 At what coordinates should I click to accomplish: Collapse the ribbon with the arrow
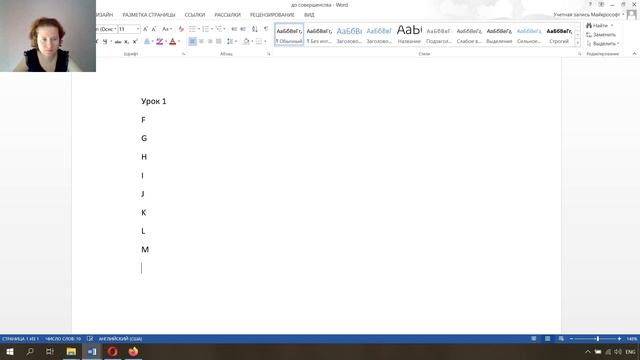click(x=634, y=54)
